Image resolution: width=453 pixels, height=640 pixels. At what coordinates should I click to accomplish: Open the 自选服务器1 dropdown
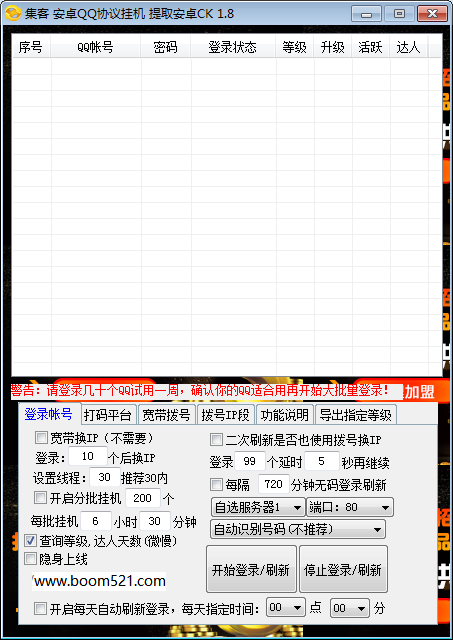pyautogui.click(x=258, y=507)
